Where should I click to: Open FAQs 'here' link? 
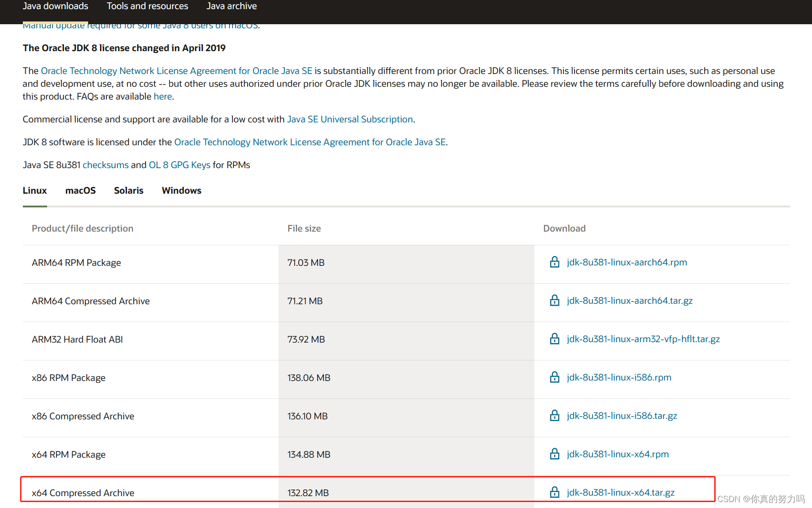coord(163,96)
